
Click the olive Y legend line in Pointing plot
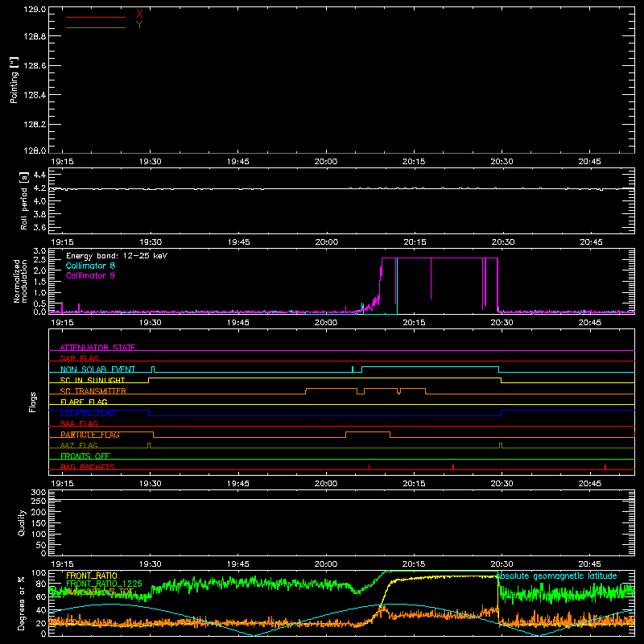pos(96,27)
